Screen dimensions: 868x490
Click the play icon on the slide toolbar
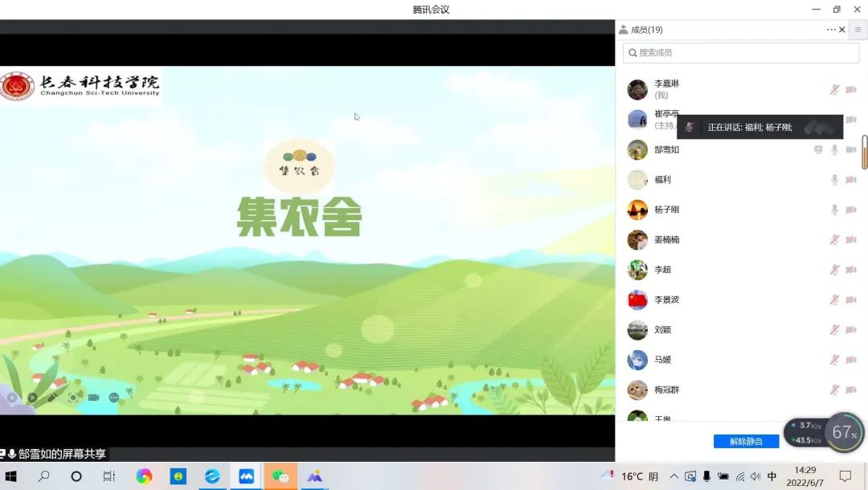click(32, 398)
